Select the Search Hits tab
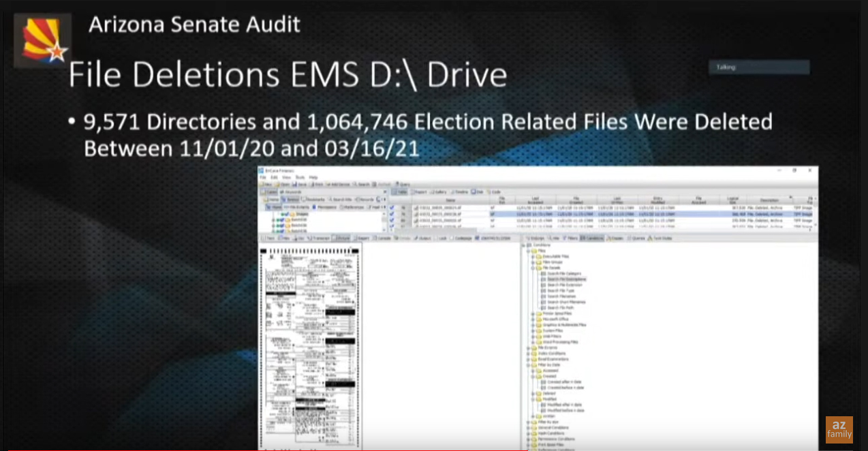868x451 pixels. 341,200
